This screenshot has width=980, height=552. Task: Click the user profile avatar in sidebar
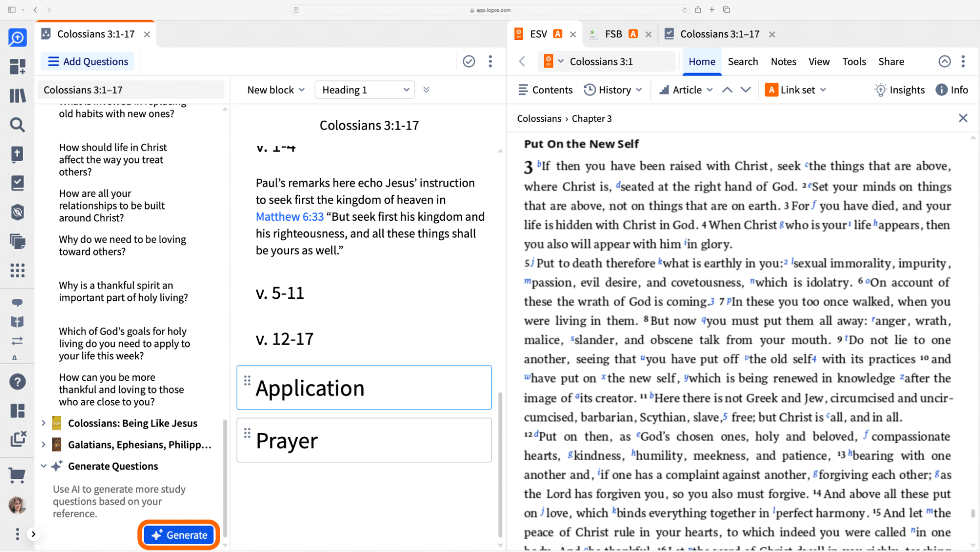point(18,504)
